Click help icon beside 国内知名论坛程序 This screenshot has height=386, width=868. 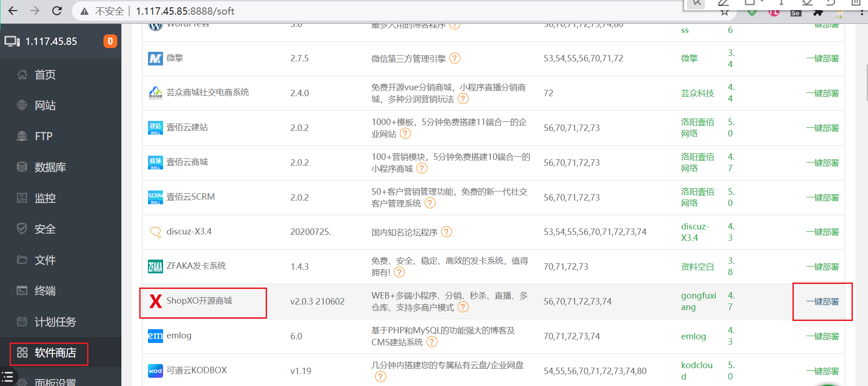[x=447, y=232]
